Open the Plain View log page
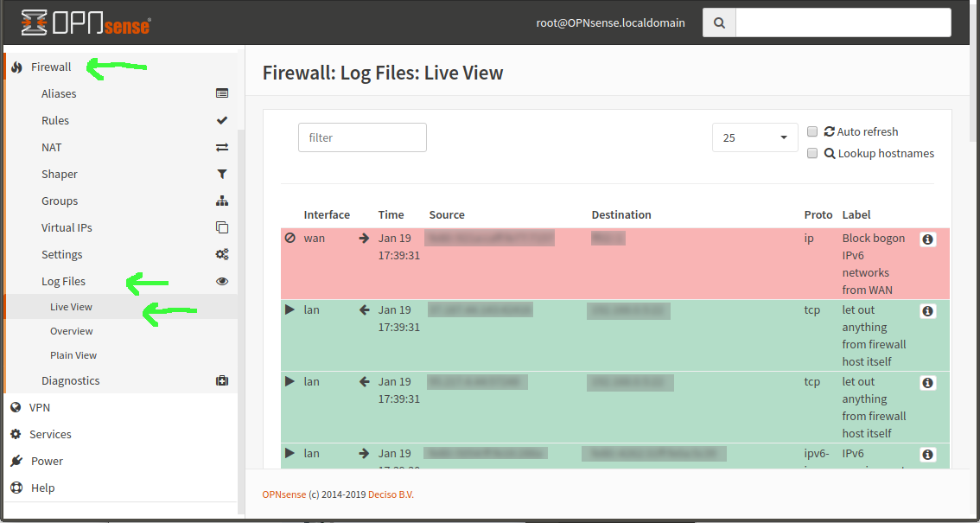The image size is (980, 523). coord(73,355)
